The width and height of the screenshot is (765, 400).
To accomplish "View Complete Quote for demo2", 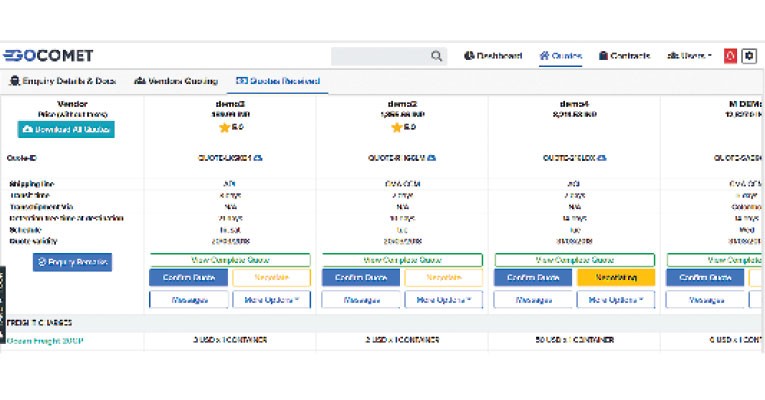I will click(403, 260).
